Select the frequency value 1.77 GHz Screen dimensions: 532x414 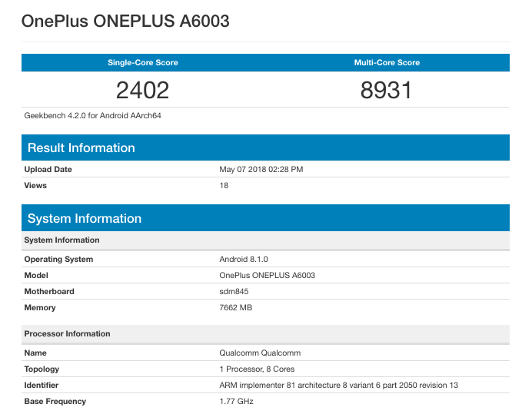click(x=236, y=402)
